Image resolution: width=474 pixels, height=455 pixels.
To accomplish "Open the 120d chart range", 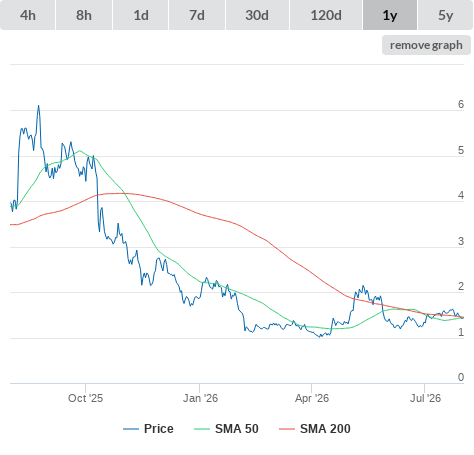I will 326,15.
